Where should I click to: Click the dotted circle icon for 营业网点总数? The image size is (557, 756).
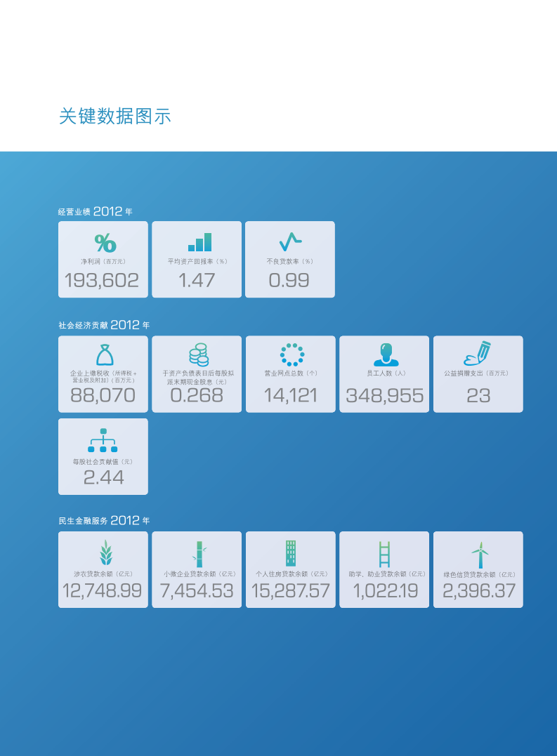(x=291, y=355)
